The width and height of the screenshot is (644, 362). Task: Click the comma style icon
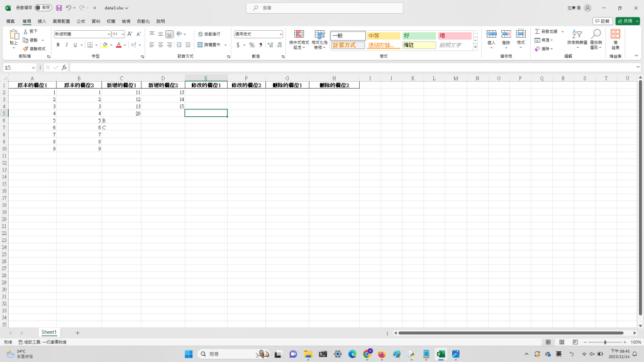click(x=261, y=45)
